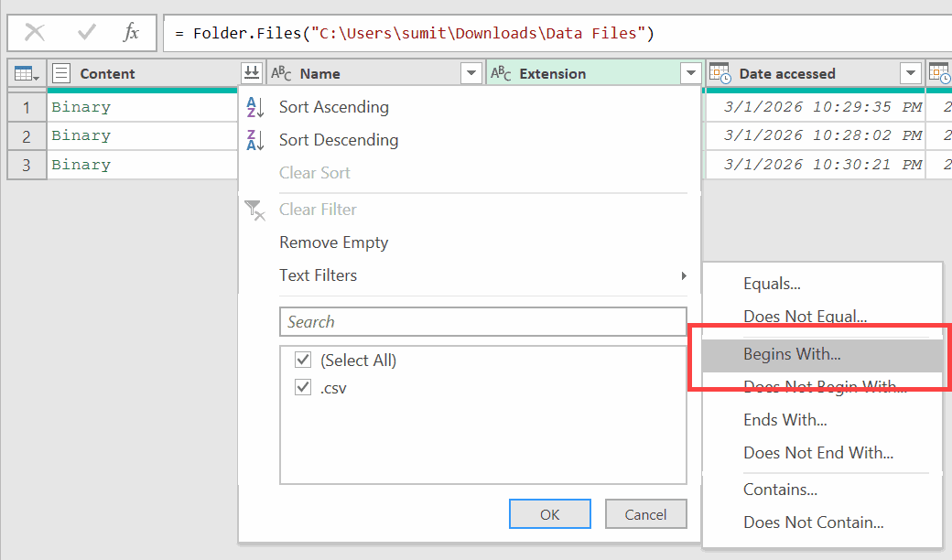Uncheck the .csv filter value
Image resolution: width=952 pixels, height=560 pixels.
coord(302,387)
